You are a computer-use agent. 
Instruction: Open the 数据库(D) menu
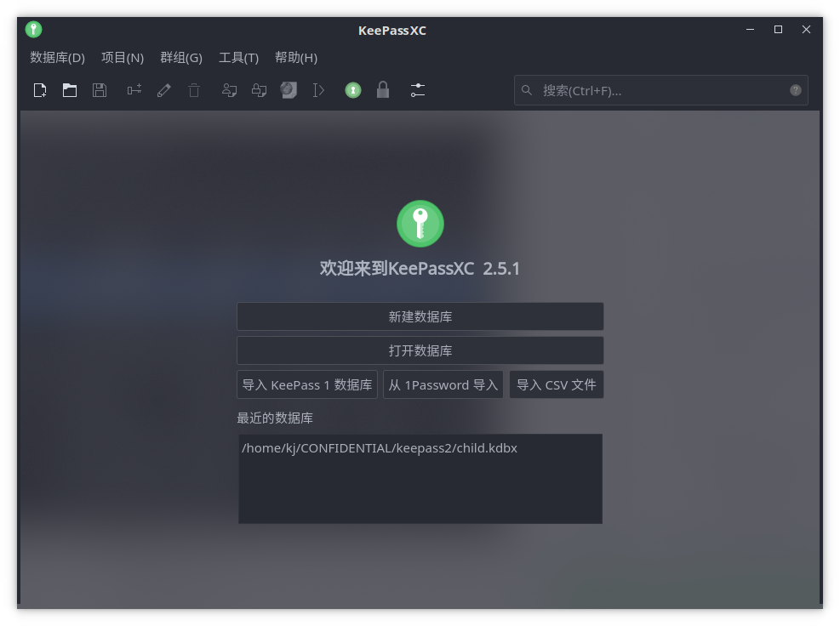[x=57, y=58]
